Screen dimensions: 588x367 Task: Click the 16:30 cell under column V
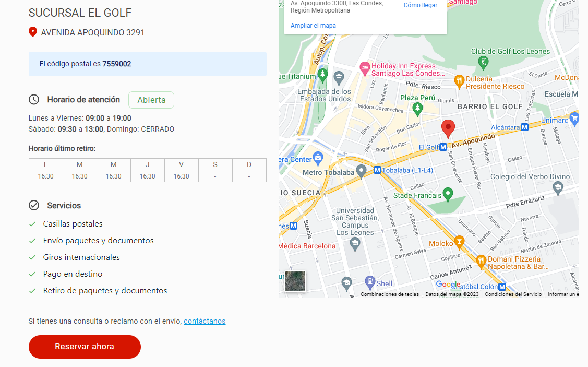pos(181,176)
